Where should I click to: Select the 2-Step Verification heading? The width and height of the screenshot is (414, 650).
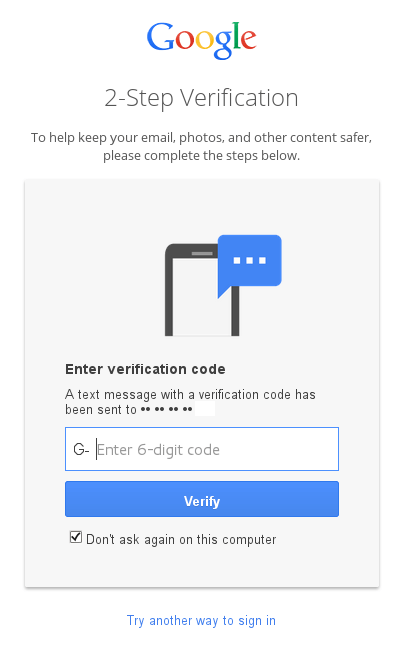point(201,98)
